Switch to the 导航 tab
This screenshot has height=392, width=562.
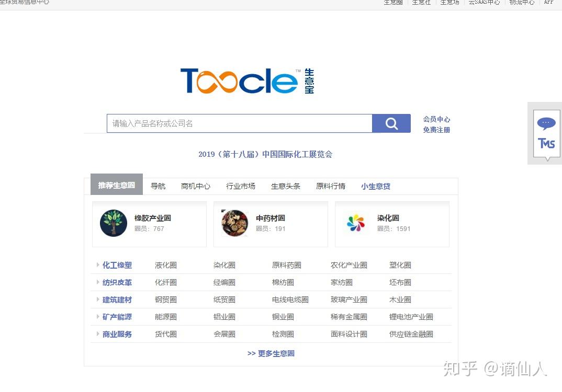158,186
